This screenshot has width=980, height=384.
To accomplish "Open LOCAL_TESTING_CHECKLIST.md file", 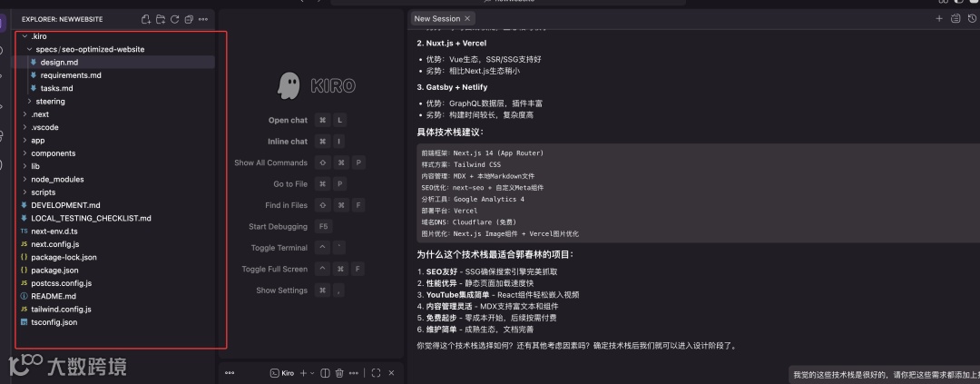I will 91,218.
